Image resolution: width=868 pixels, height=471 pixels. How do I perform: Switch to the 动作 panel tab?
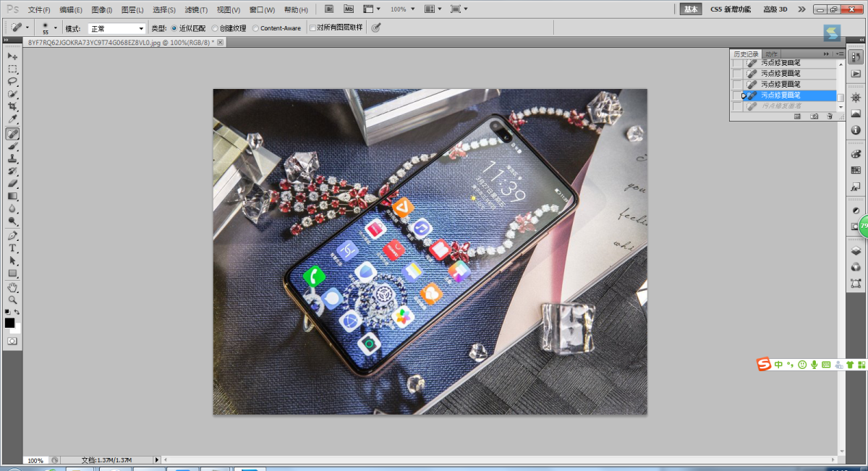point(772,54)
